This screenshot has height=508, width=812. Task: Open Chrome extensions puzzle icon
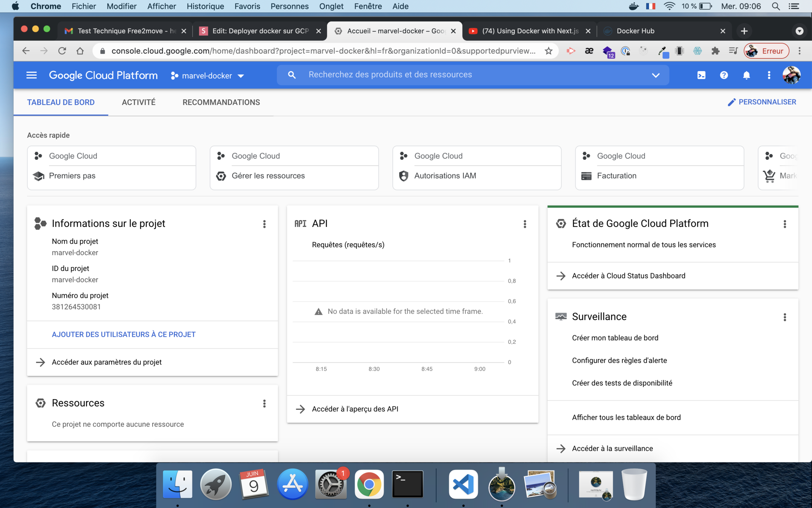coord(715,51)
